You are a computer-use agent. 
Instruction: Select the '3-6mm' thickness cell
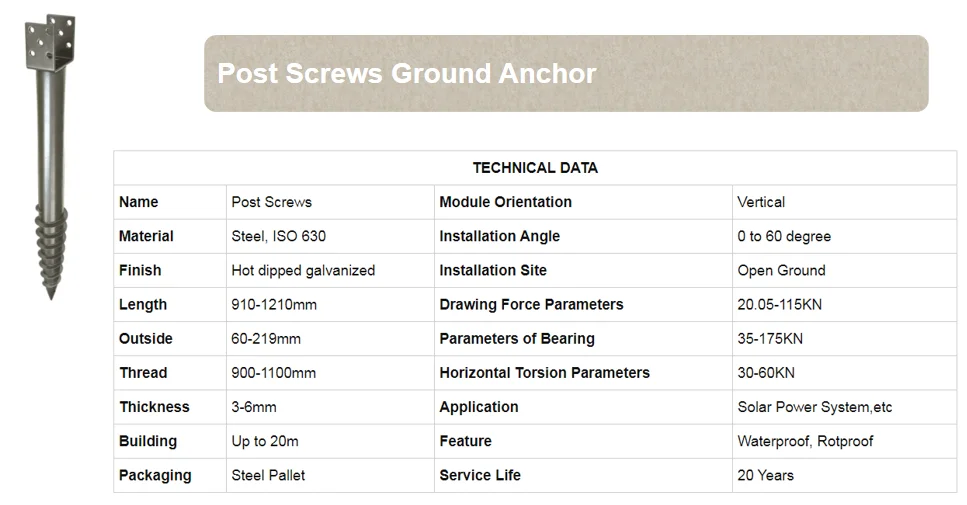[254, 407]
